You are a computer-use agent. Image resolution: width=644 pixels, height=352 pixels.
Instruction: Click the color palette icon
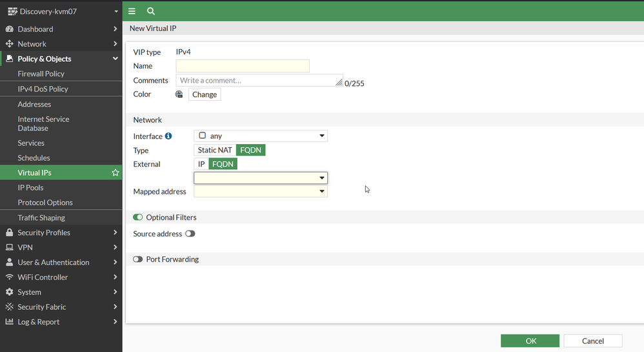click(x=179, y=94)
